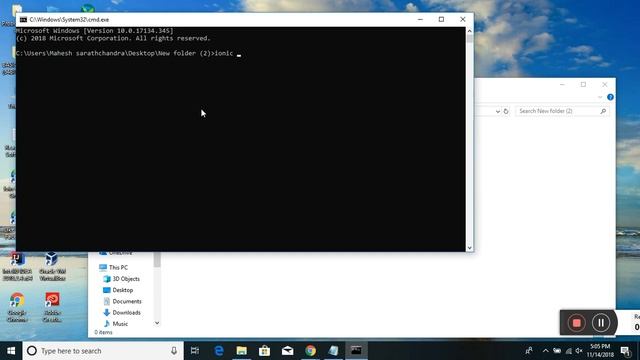Click the Search New folder (2) field
The image size is (640, 360).
[x=562, y=111]
